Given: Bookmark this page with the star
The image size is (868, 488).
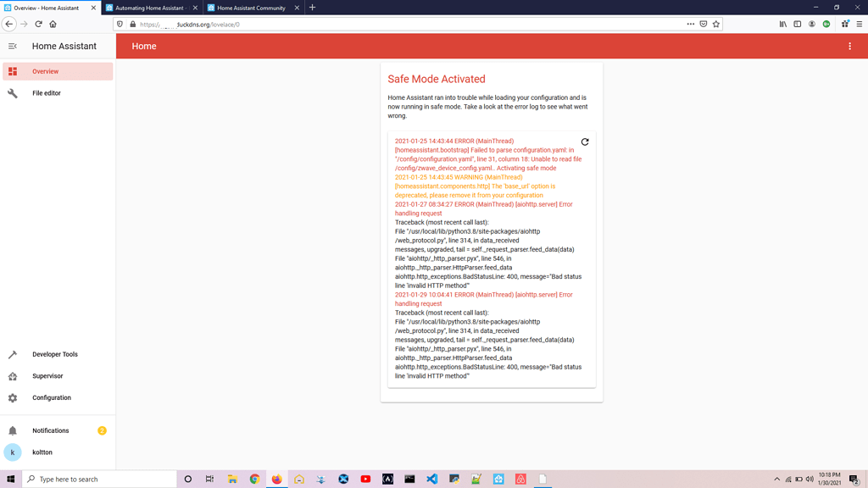Looking at the screenshot, I should pos(717,25).
